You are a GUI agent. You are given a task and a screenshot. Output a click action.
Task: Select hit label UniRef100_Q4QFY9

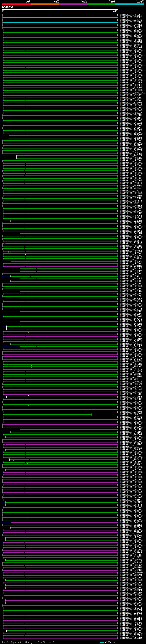[131, 150]
